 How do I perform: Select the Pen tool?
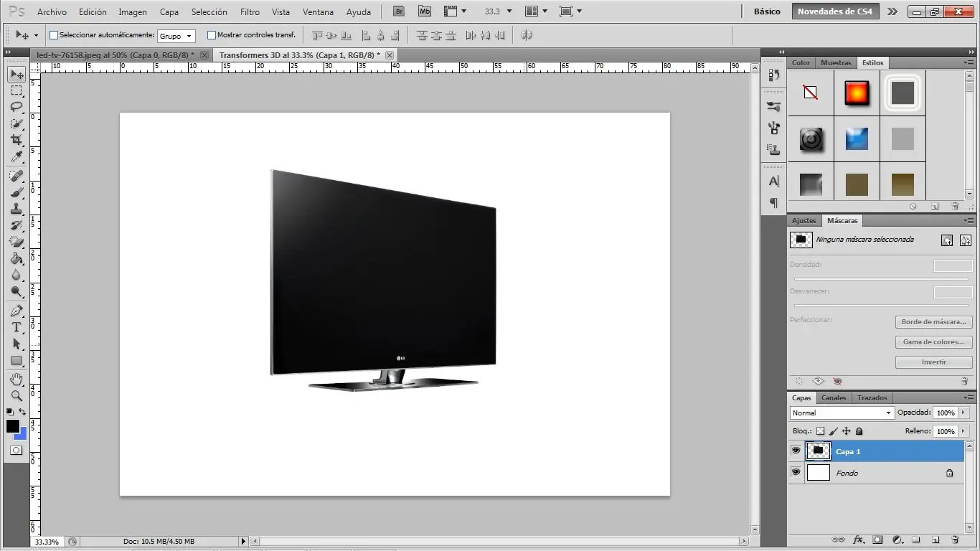click(17, 311)
